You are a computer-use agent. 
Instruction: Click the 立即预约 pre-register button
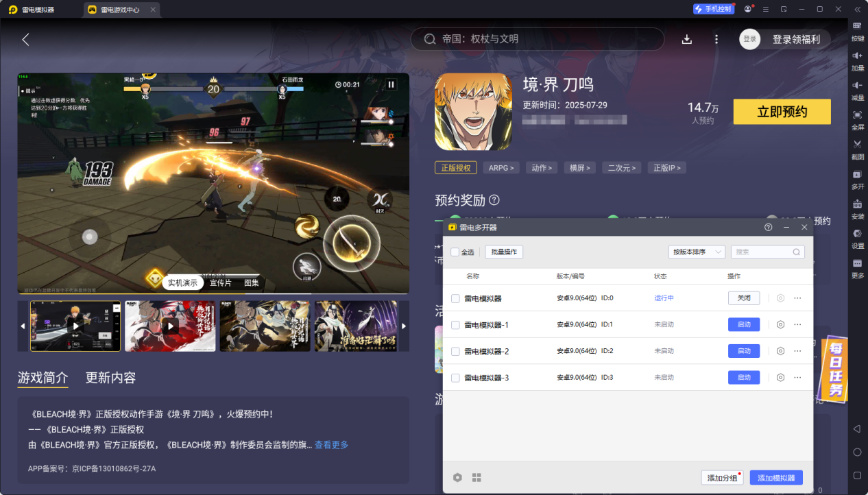click(x=782, y=112)
